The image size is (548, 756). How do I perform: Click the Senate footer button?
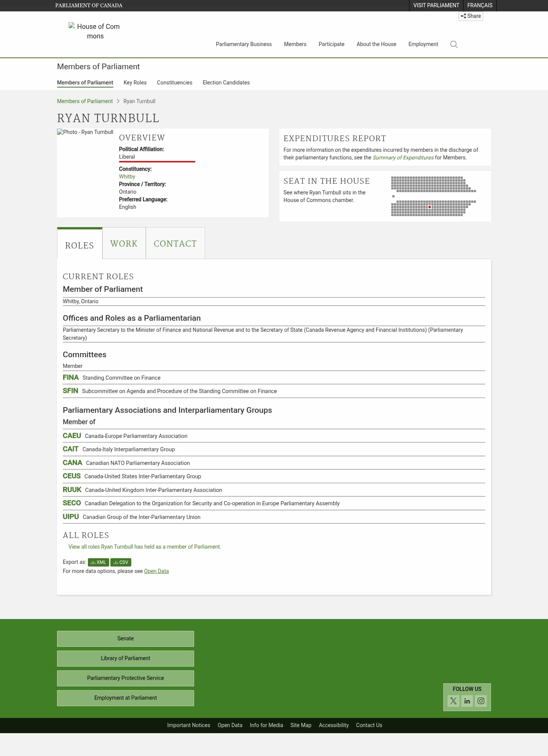[x=126, y=638]
